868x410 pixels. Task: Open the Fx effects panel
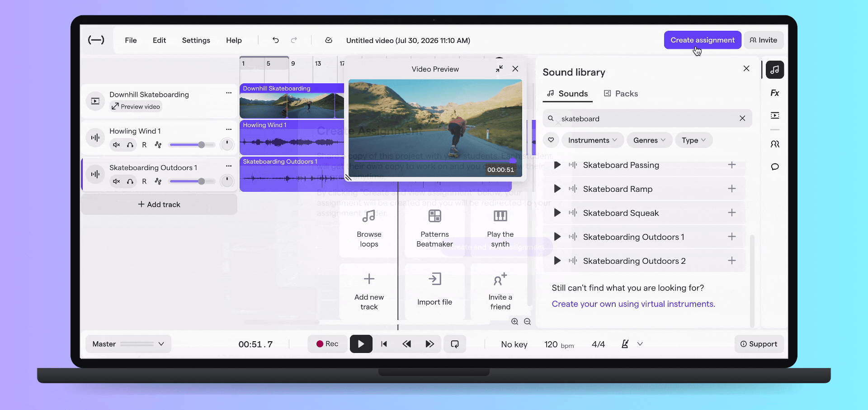[775, 93]
